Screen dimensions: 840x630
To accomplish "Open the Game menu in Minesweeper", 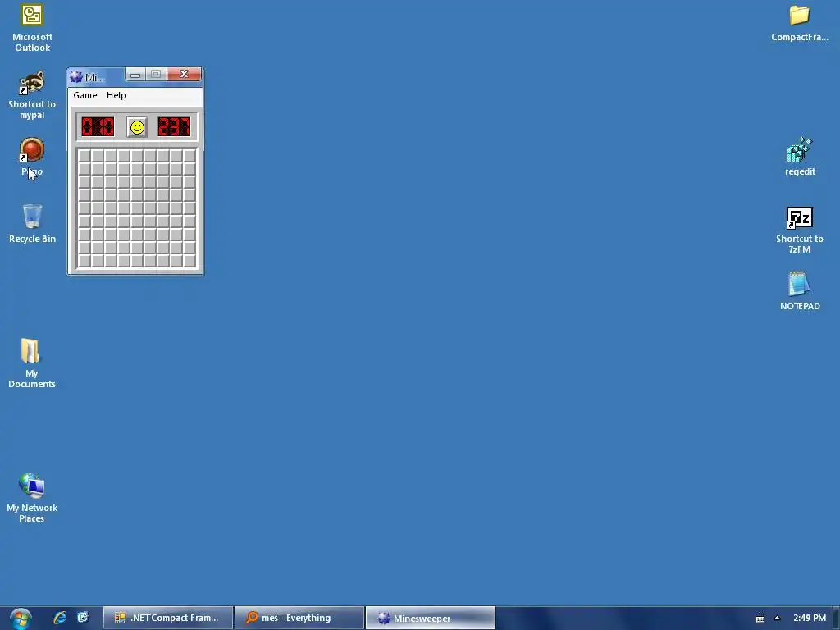I will point(85,95).
